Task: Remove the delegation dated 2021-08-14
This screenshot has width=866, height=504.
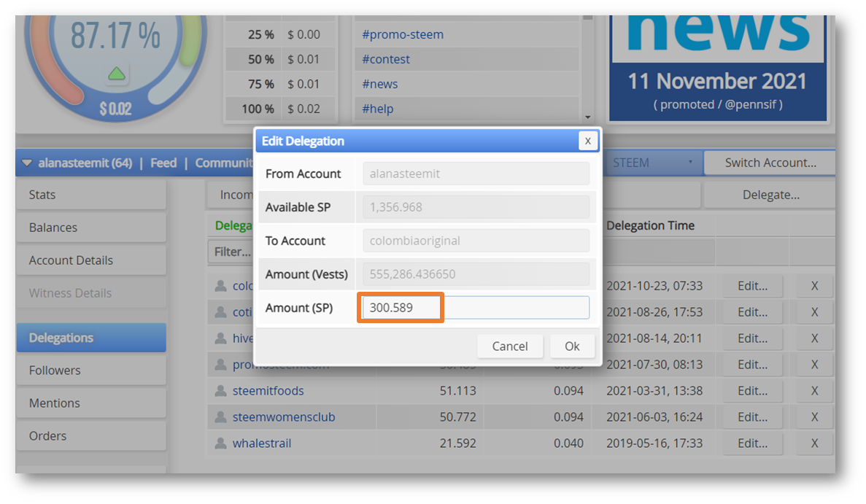Action: (814, 338)
